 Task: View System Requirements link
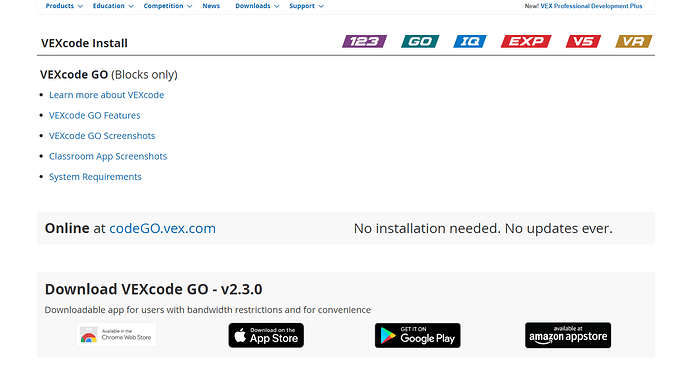(95, 177)
